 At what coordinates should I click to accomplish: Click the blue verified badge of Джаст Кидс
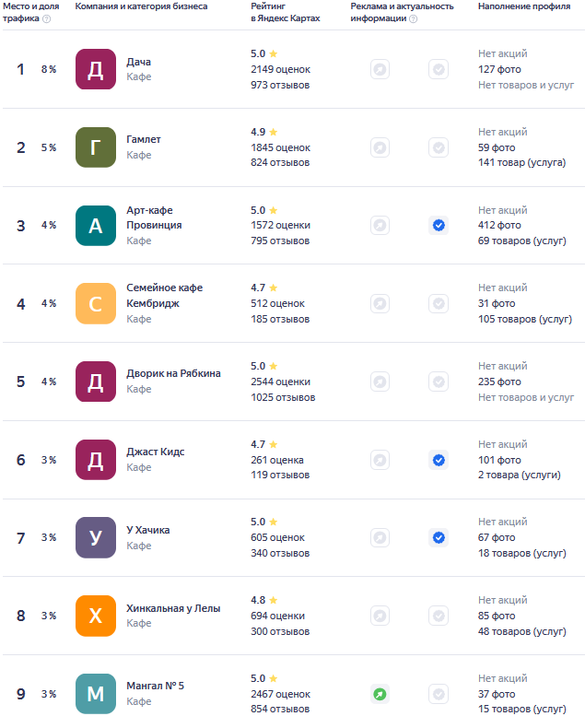[x=439, y=460]
